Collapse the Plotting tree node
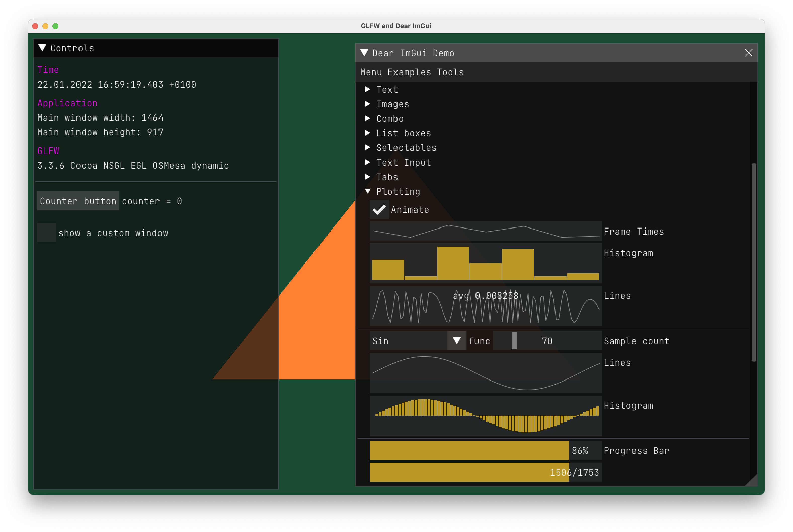The width and height of the screenshot is (793, 532). coord(368,191)
